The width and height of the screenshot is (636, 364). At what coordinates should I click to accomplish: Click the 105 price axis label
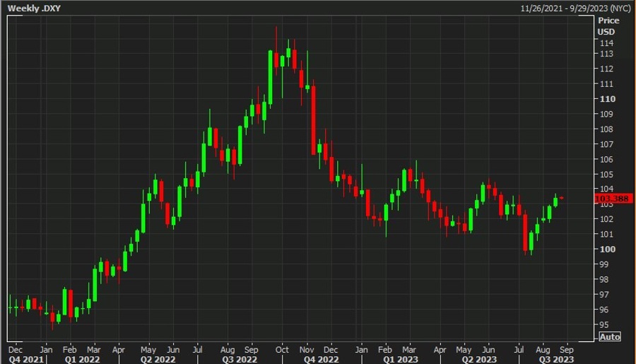607,175
